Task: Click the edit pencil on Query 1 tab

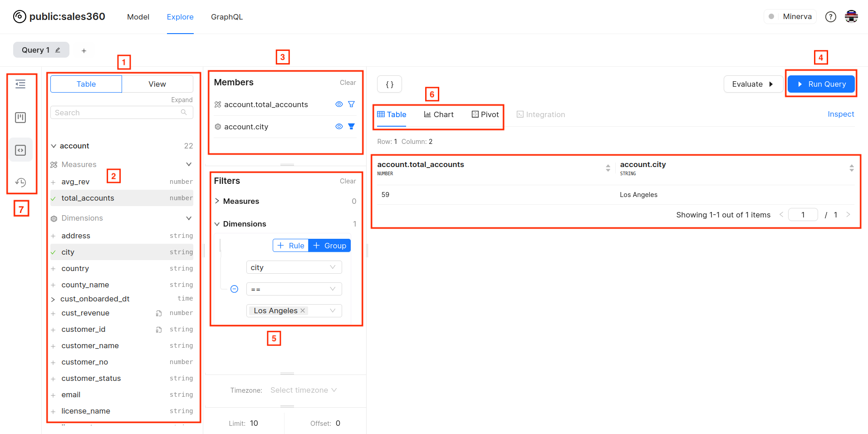Action: [x=58, y=50]
